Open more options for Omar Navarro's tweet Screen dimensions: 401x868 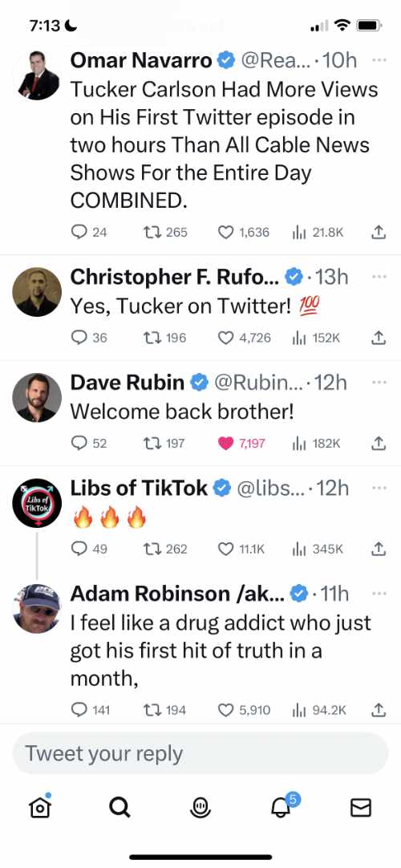click(379, 60)
